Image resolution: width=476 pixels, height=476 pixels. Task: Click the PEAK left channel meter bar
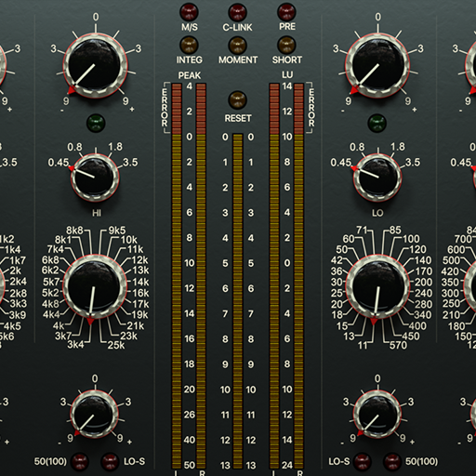point(177,275)
